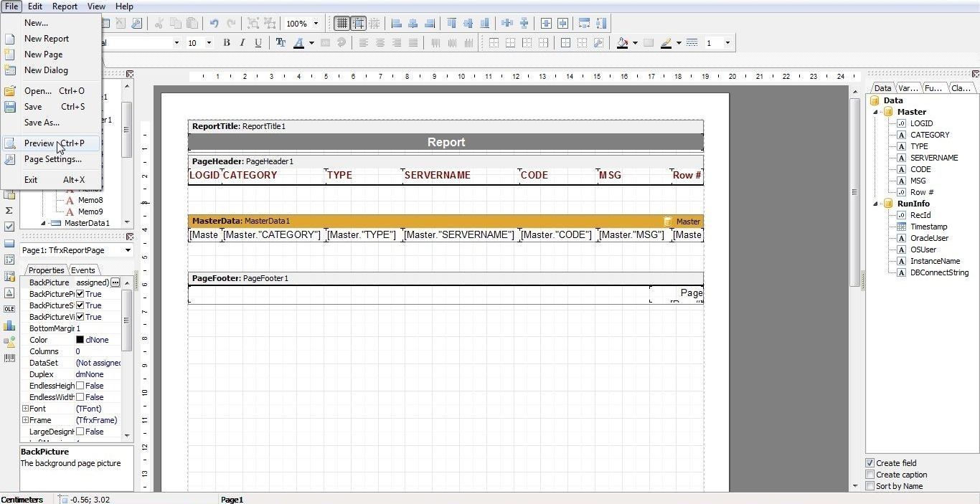
Task: Toggle the LargeDesignHeight False checkbox
Action: pos(80,432)
